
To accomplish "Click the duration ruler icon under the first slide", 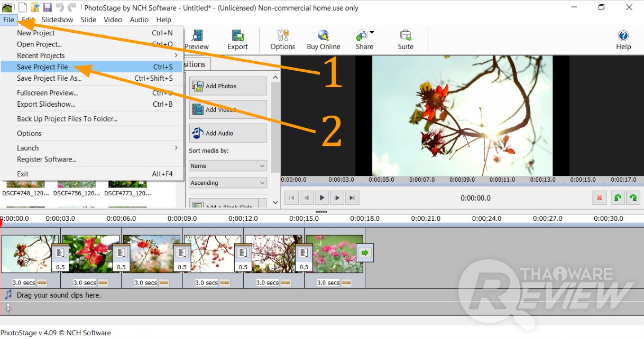I will tap(42, 282).
